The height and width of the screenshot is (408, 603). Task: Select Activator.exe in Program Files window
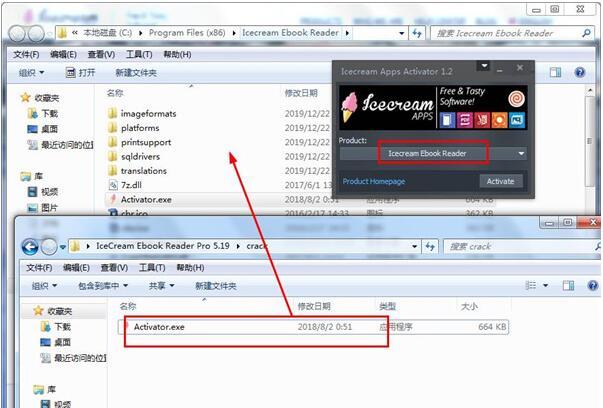click(146, 200)
